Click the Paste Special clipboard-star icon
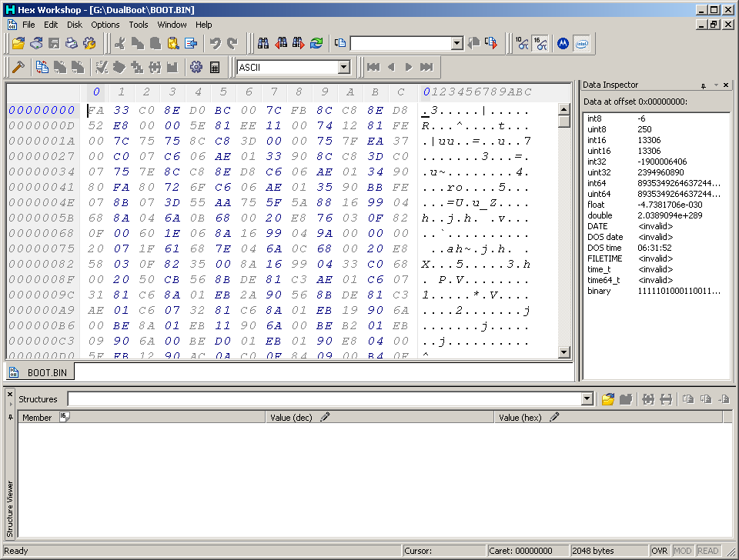 click(173, 43)
